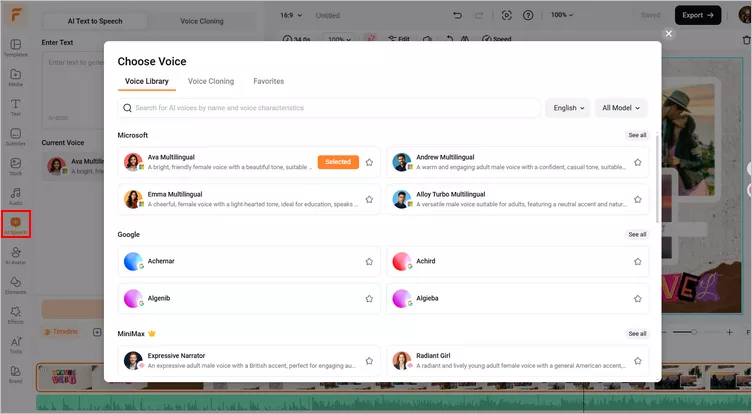752x414 pixels.
Task: See all Google voices
Action: (637, 235)
